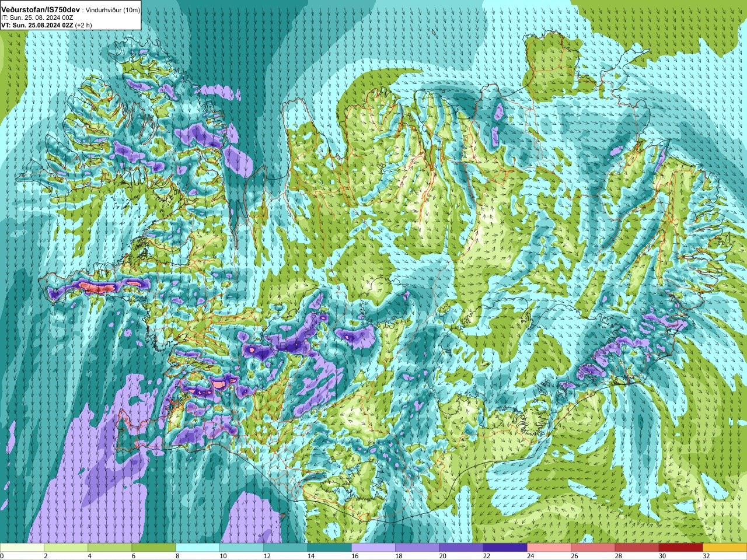This screenshot has width=747, height=560.
Task: Select the IT: Sun. 25. 08. 2024 00Z line
Action: tap(37, 18)
